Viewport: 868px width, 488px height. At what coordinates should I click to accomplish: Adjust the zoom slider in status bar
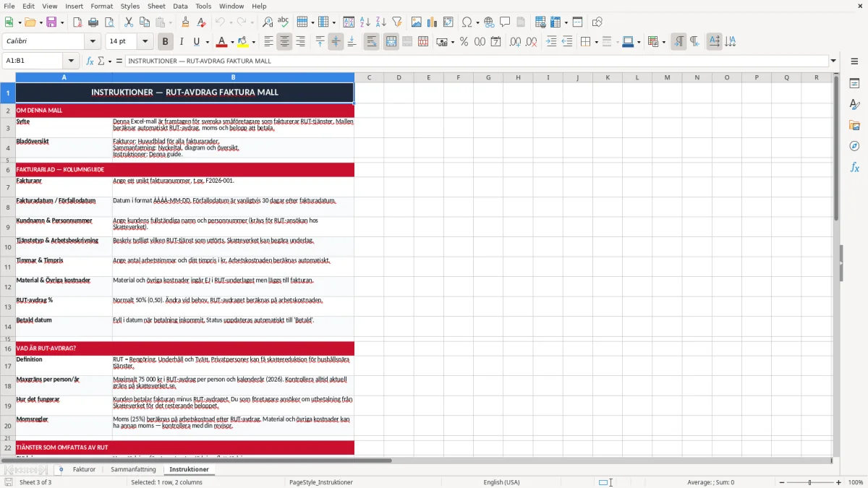[x=809, y=482]
